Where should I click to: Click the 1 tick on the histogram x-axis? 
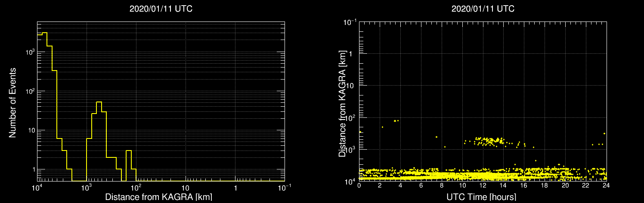click(235, 188)
